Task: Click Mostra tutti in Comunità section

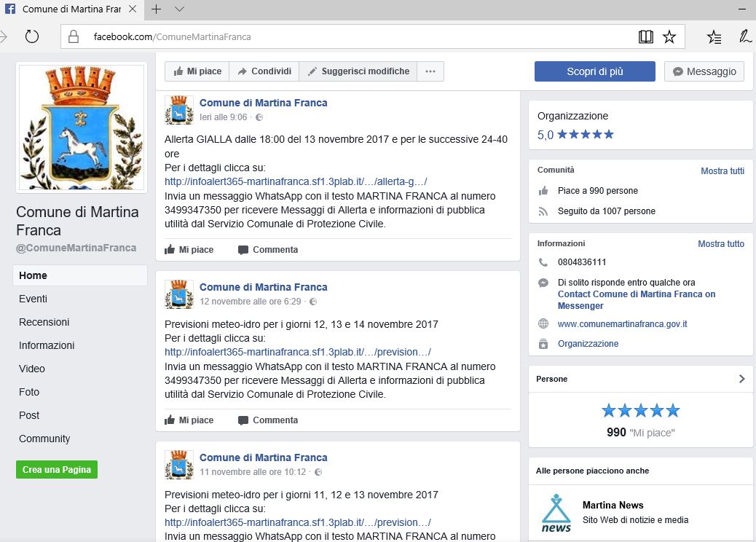Action: tap(722, 171)
